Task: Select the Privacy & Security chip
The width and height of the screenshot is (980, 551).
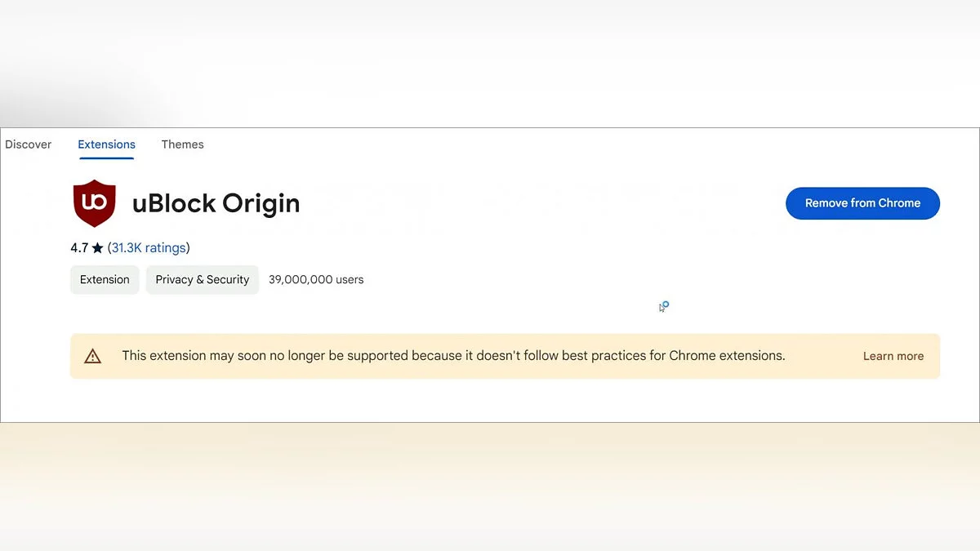Action: click(x=203, y=279)
